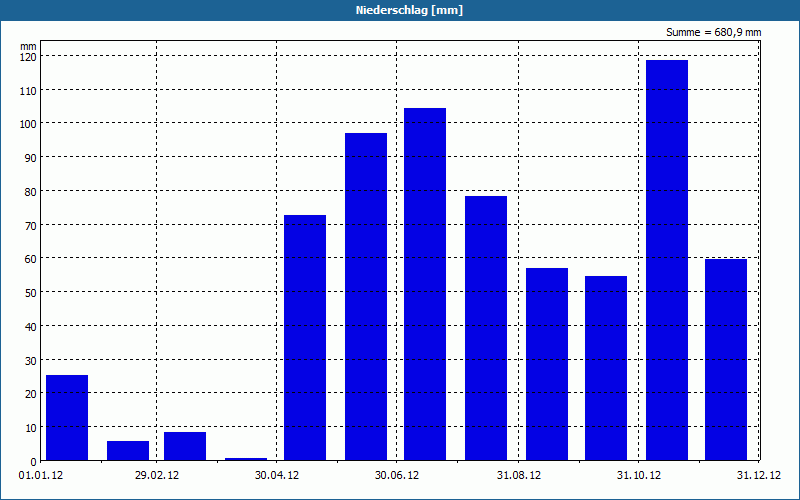This screenshot has width=800, height=500.
Task: Select the May bar near 73 mm
Action: (305, 338)
